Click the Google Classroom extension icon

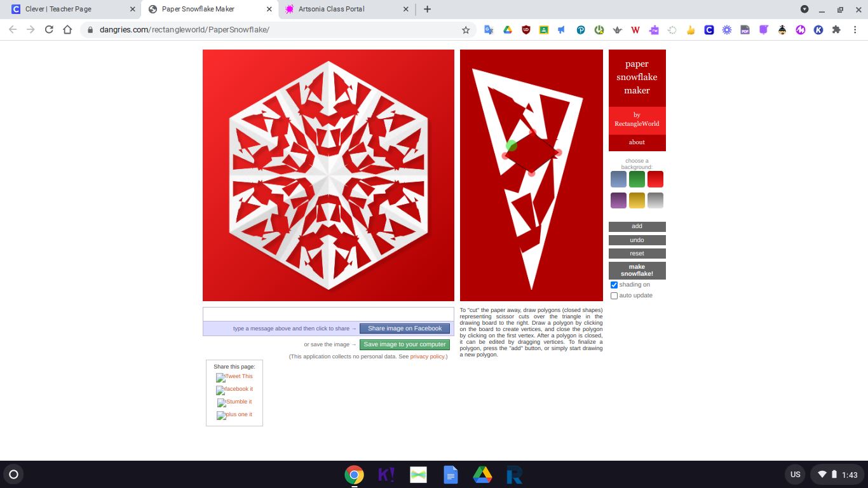(x=544, y=30)
